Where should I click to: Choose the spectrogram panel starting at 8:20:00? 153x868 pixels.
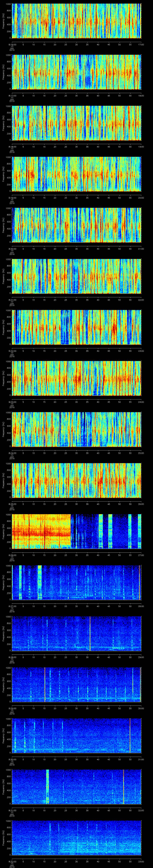pos(77,225)
